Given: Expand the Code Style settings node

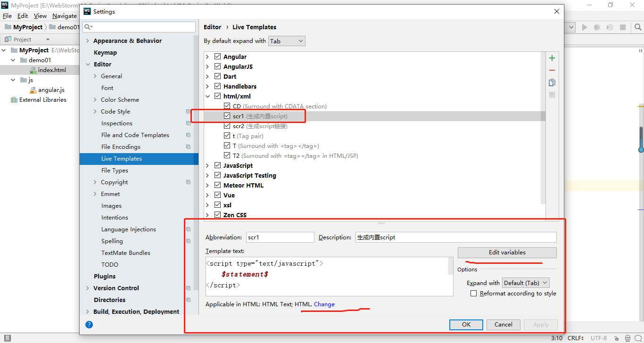Looking at the screenshot, I should coord(96,112).
